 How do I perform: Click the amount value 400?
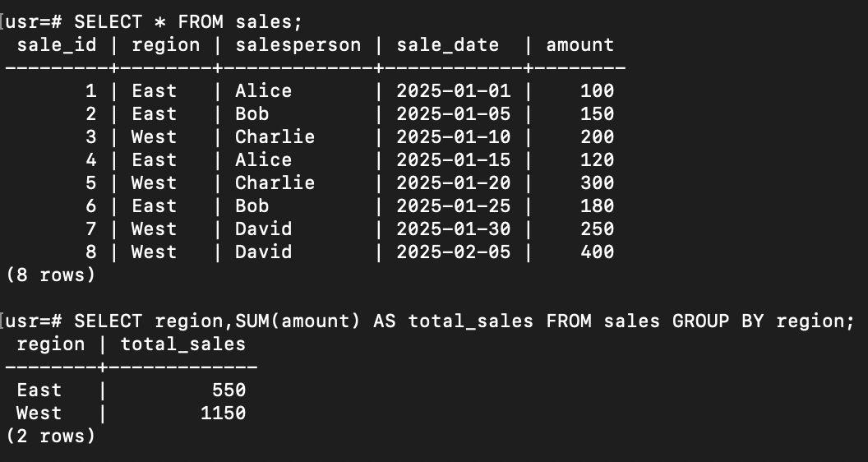point(597,252)
